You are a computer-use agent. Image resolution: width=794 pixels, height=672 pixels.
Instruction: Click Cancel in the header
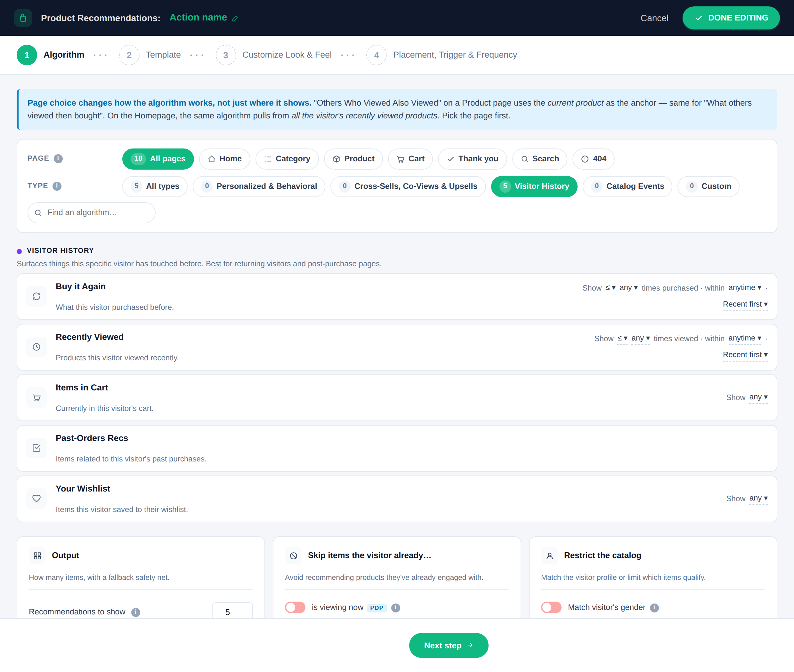(654, 18)
